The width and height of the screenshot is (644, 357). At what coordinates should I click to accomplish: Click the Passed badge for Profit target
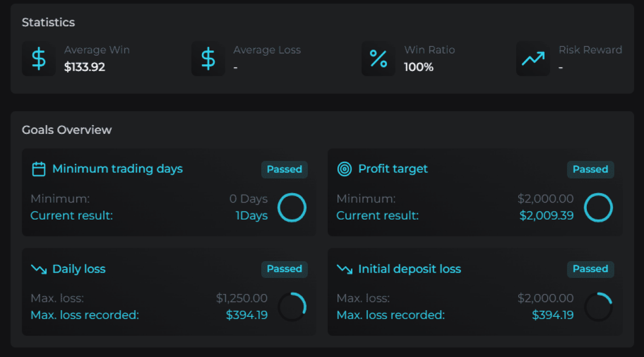click(x=590, y=169)
